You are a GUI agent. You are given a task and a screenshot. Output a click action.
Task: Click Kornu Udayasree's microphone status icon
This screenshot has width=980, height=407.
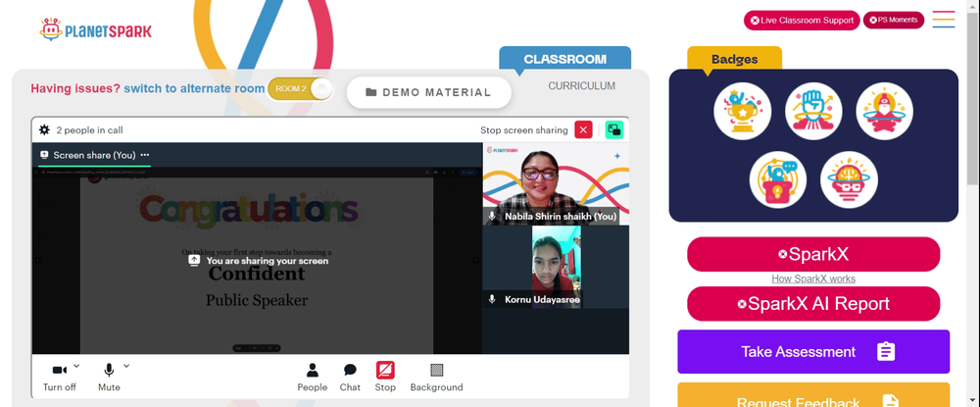click(x=492, y=299)
